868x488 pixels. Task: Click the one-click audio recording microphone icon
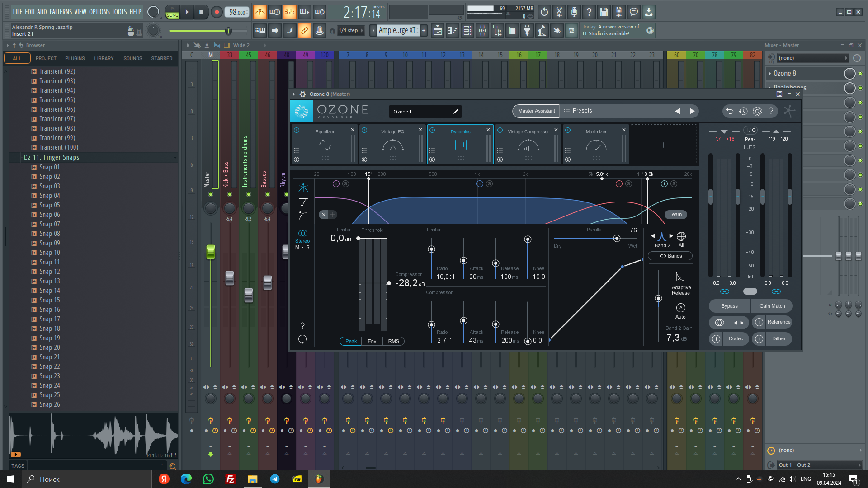[x=574, y=12]
